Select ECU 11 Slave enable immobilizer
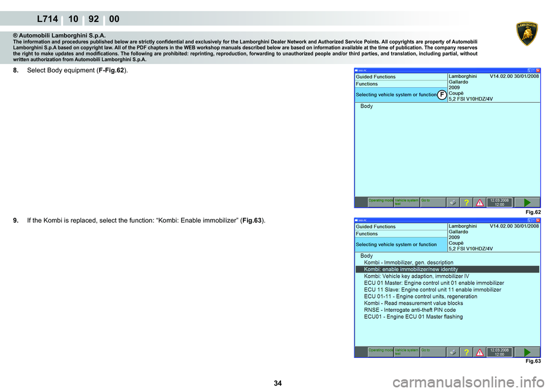This screenshot has height=392, width=554. tap(432, 289)
